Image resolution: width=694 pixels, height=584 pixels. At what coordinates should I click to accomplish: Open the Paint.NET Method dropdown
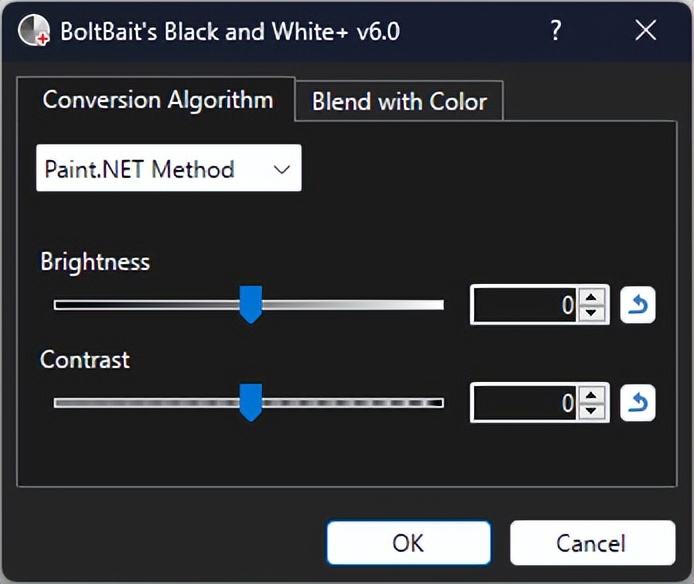tap(169, 169)
